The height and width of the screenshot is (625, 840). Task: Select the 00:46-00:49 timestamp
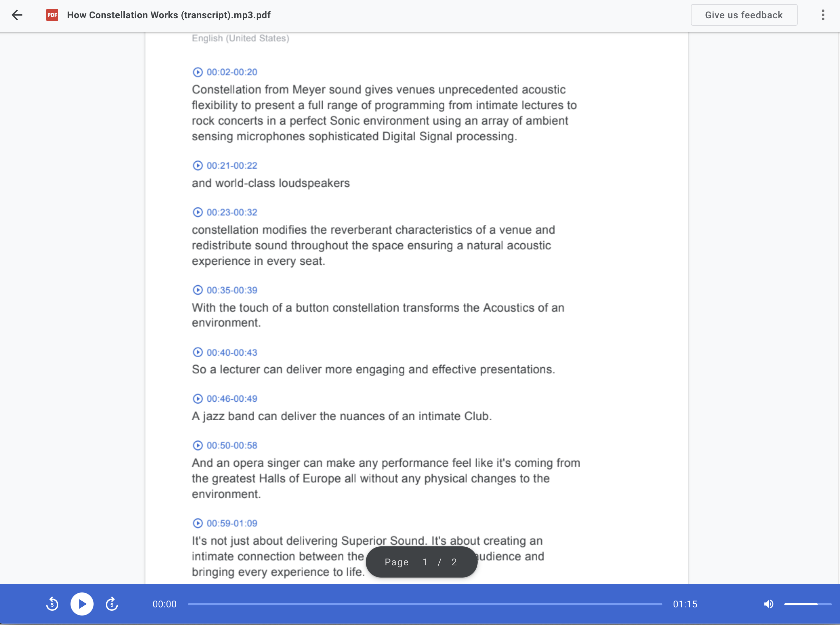coord(232,399)
